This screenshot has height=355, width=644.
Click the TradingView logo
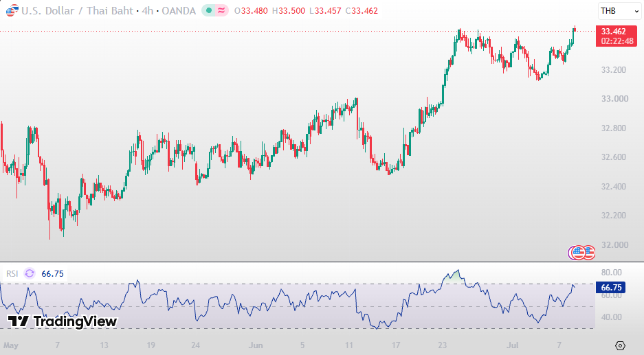63,321
